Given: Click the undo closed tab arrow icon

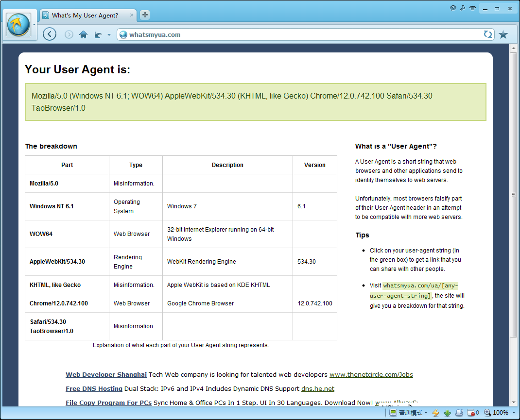Looking at the screenshot, I should [x=98, y=34].
